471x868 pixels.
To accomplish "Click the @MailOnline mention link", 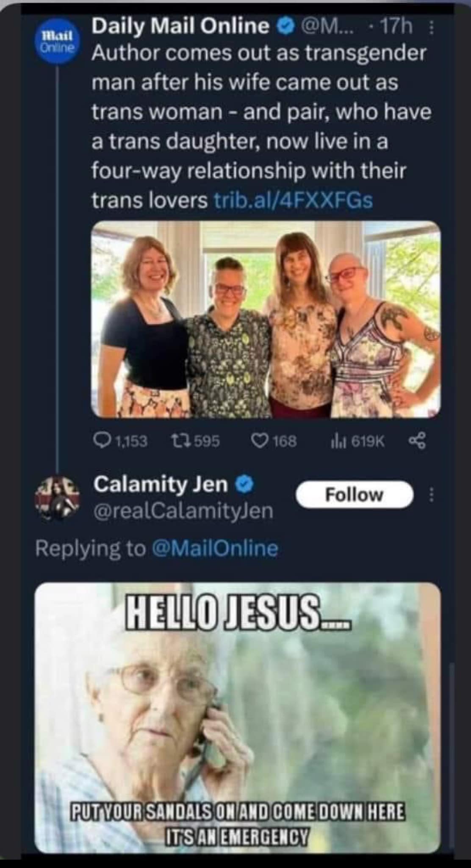I will [214, 548].
